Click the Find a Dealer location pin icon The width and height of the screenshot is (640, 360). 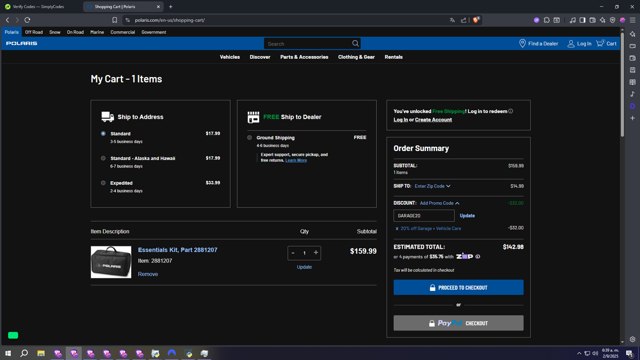(x=522, y=43)
